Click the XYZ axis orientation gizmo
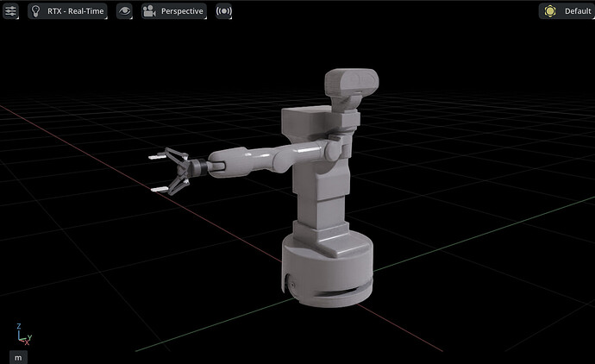The height and width of the screenshot is (364, 595). pos(23,335)
